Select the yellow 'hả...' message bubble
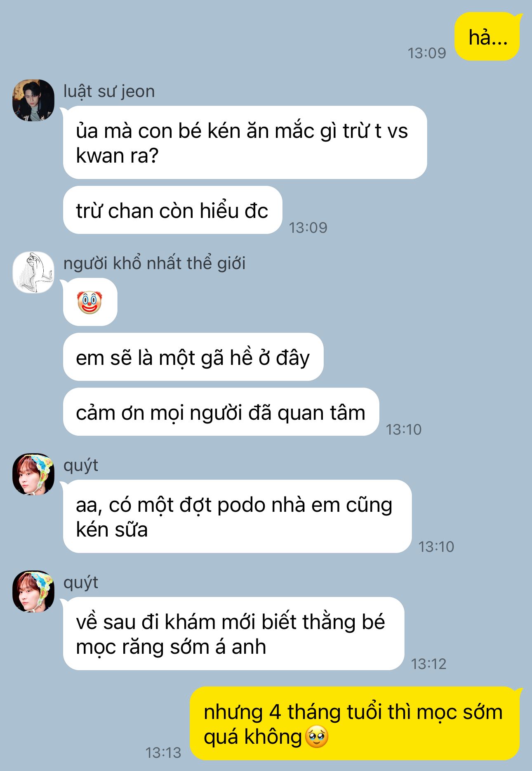The width and height of the screenshot is (532, 771). 487,37
